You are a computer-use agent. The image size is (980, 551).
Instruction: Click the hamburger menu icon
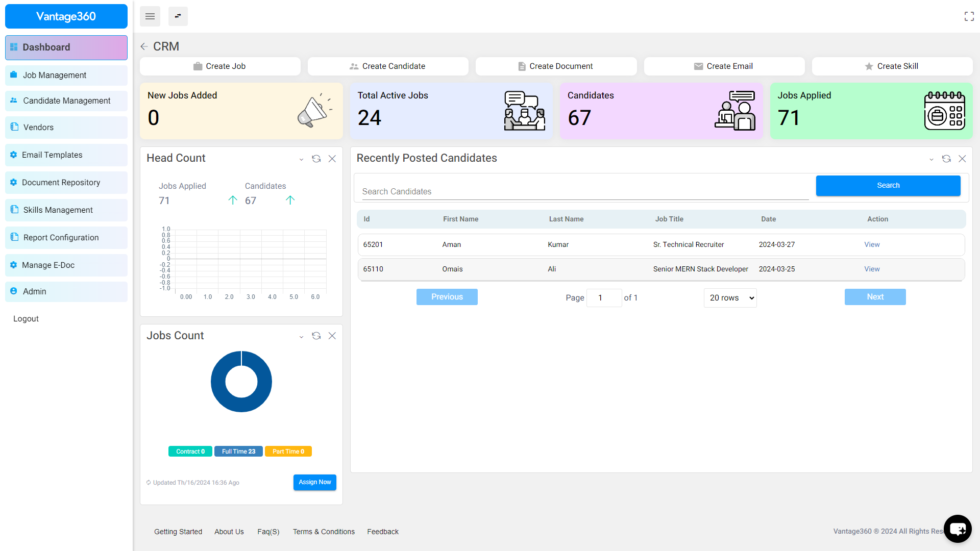tap(150, 16)
